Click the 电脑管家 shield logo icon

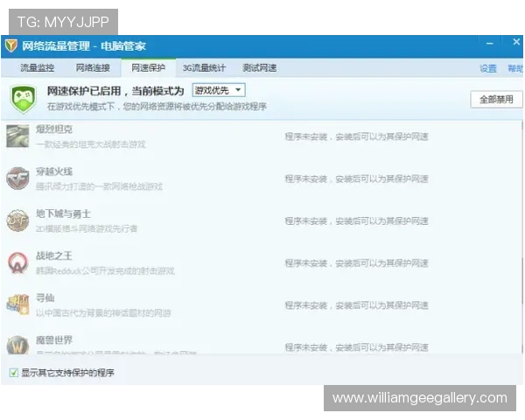tap(11, 45)
